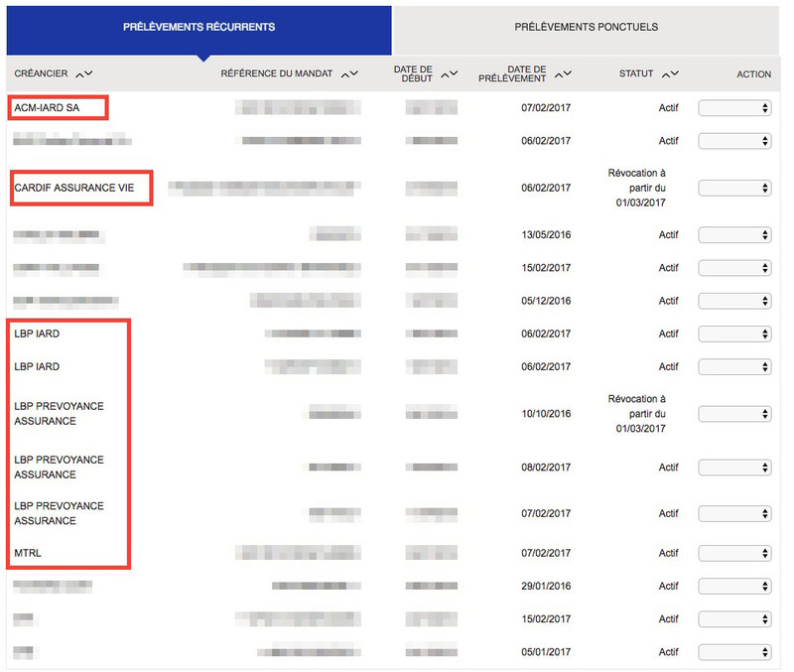This screenshot has height=672, width=794.
Task: Click creditor name MTRL
Action: 28,553
